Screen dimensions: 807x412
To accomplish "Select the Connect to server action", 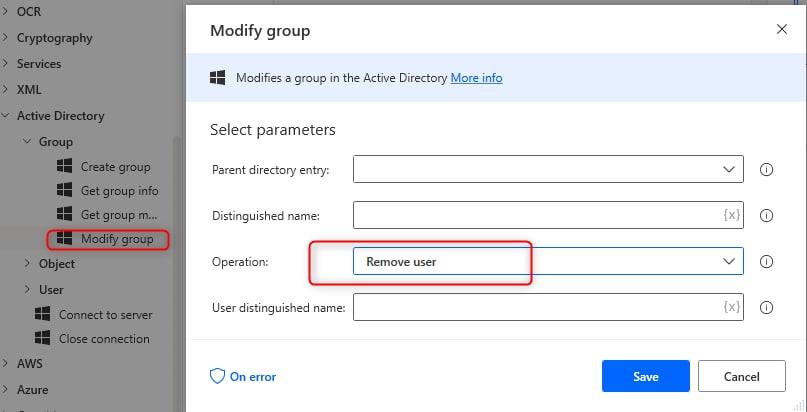I will point(104,315).
